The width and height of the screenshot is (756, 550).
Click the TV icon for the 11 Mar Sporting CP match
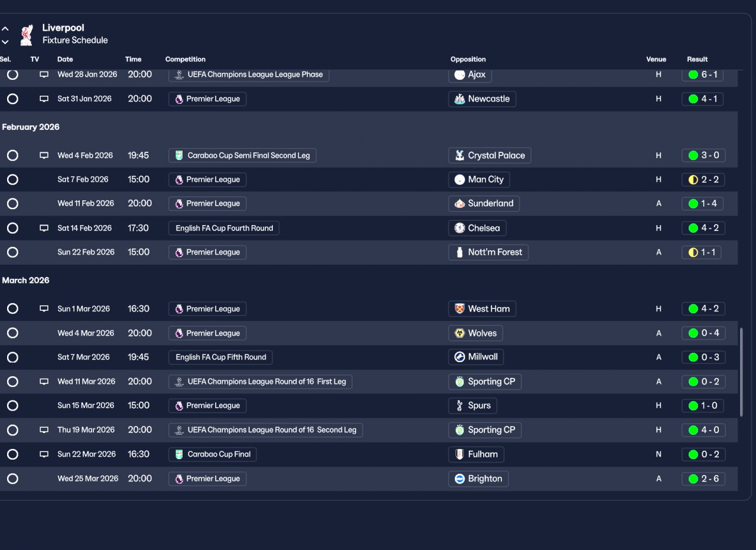[44, 382]
